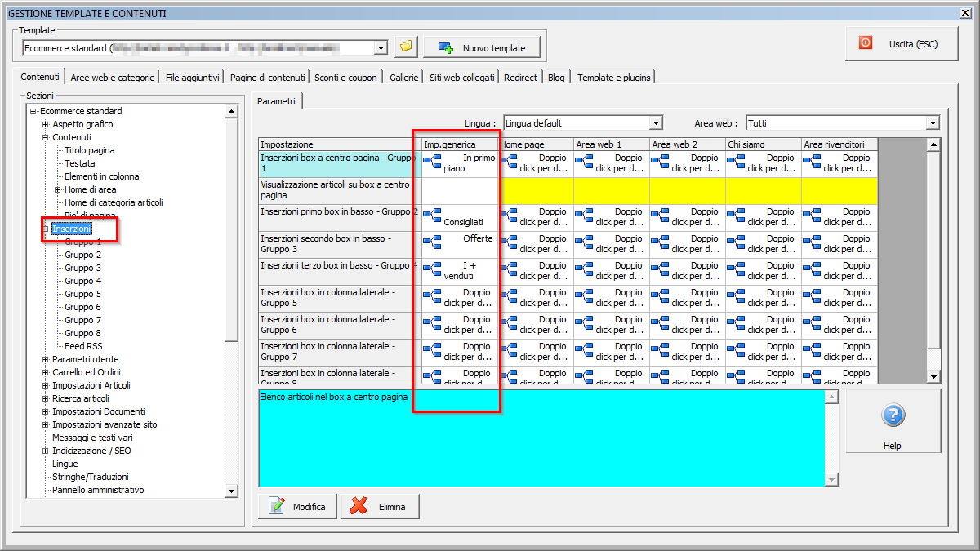Open the Template selection dropdown

coord(380,48)
